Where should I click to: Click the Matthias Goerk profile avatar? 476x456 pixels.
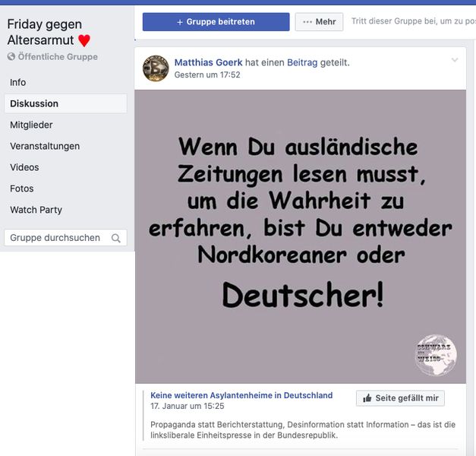tap(156, 68)
